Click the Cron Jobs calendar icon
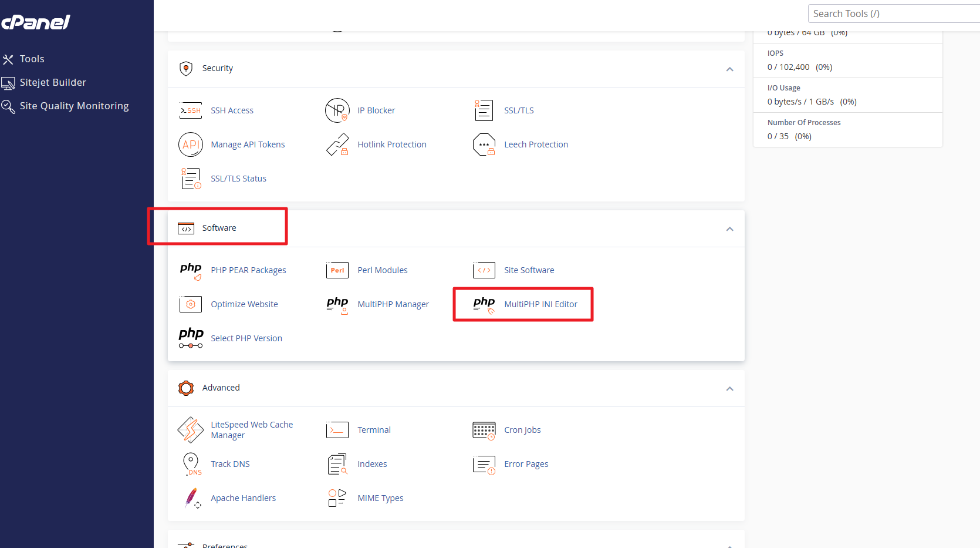 pyautogui.click(x=484, y=431)
